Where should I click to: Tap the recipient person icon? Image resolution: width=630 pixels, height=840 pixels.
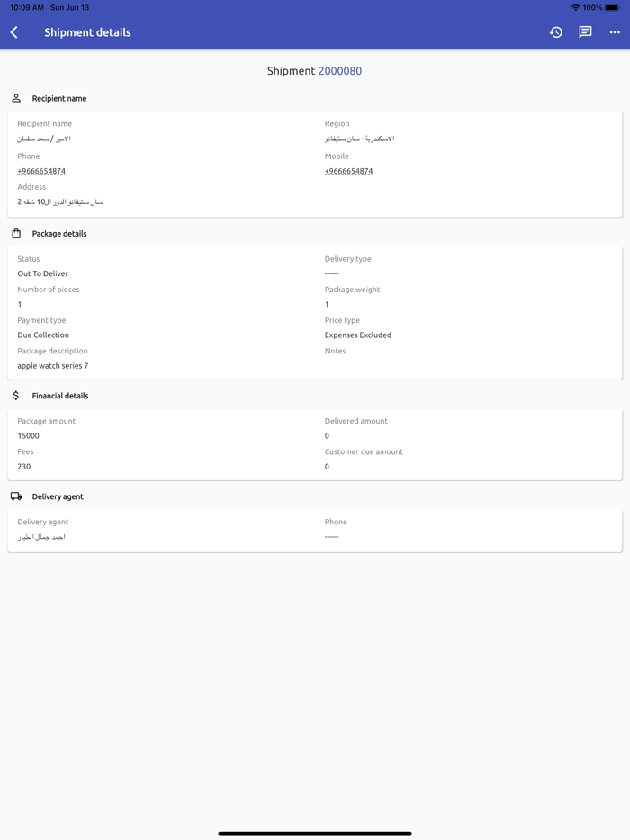coord(16,98)
